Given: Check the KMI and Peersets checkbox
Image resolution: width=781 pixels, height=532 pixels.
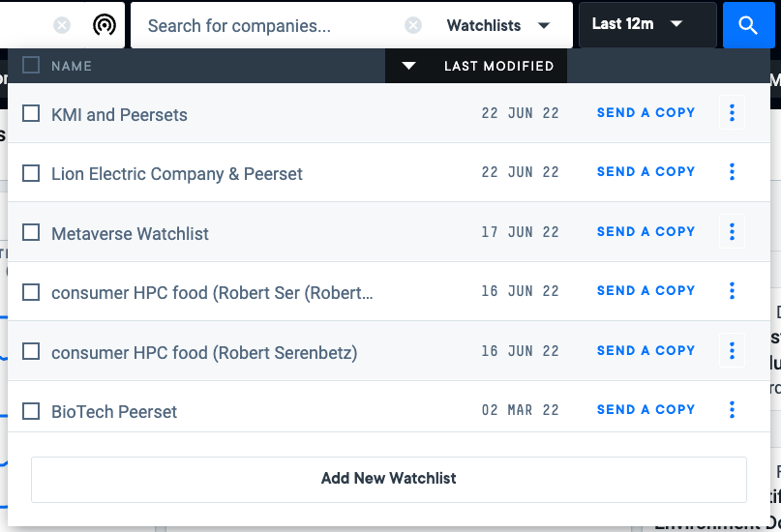Looking at the screenshot, I should pos(31,113).
